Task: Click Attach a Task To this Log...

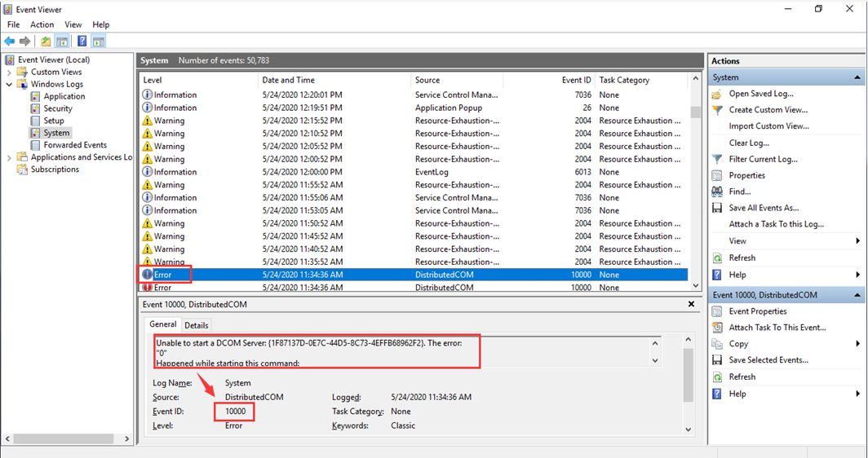Action: tap(777, 224)
